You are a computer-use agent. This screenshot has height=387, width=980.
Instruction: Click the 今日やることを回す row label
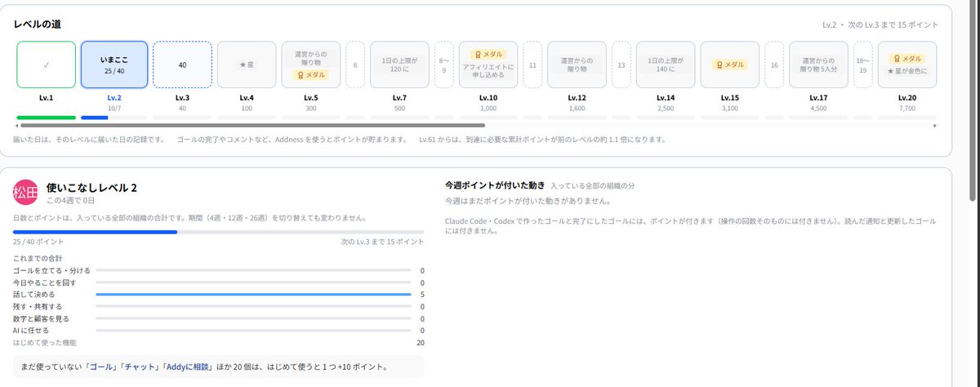tap(46, 282)
